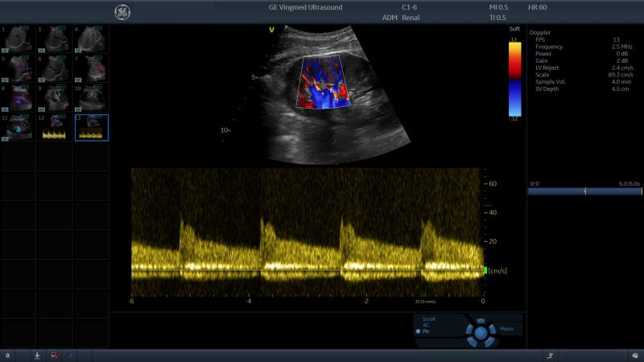Select the Scroll trackball mode

(428, 319)
